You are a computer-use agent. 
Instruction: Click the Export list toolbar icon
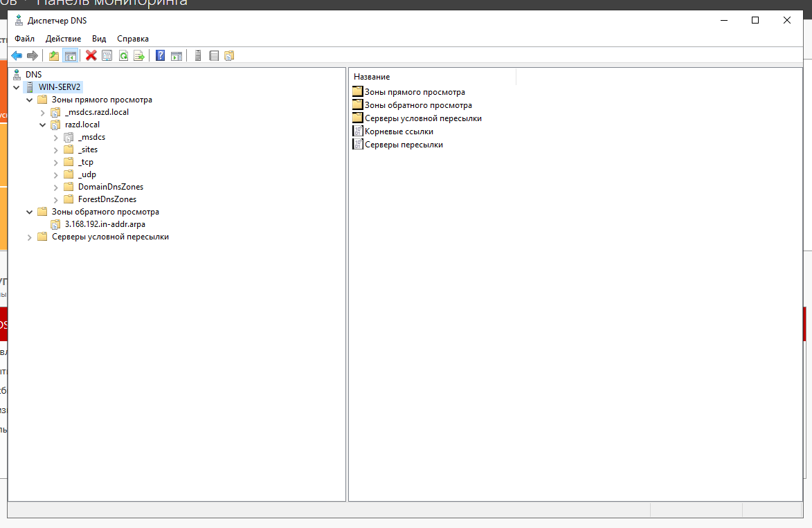pos(139,55)
